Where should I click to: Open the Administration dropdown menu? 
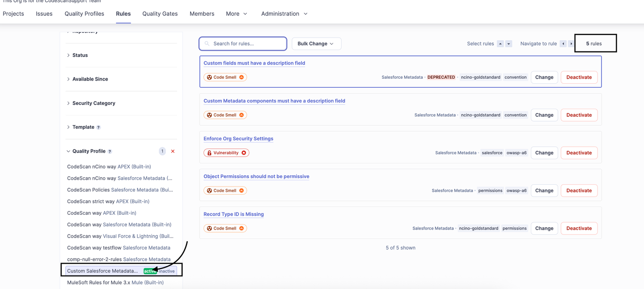[x=284, y=14]
